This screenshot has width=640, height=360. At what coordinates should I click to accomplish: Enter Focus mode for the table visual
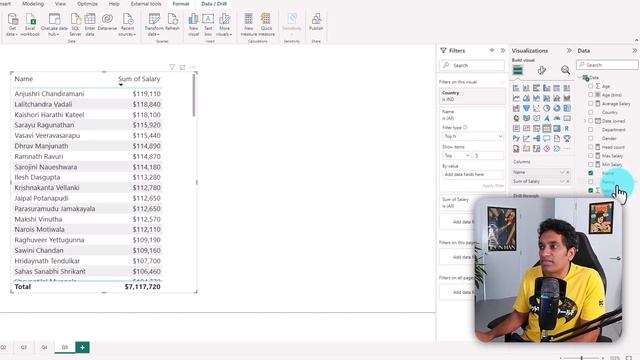tap(182, 67)
